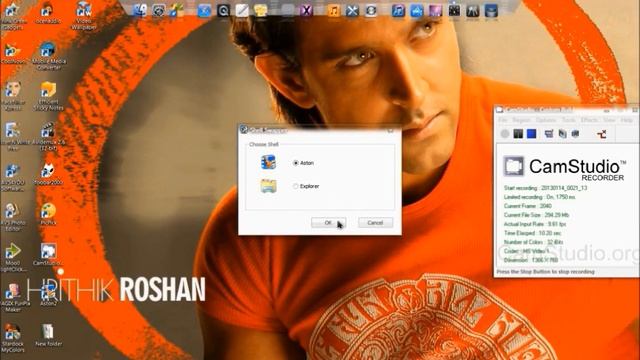This screenshot has height=360, width=640.
Task: Open Video Wallpaper desktop shortcut
Action: 84,16
